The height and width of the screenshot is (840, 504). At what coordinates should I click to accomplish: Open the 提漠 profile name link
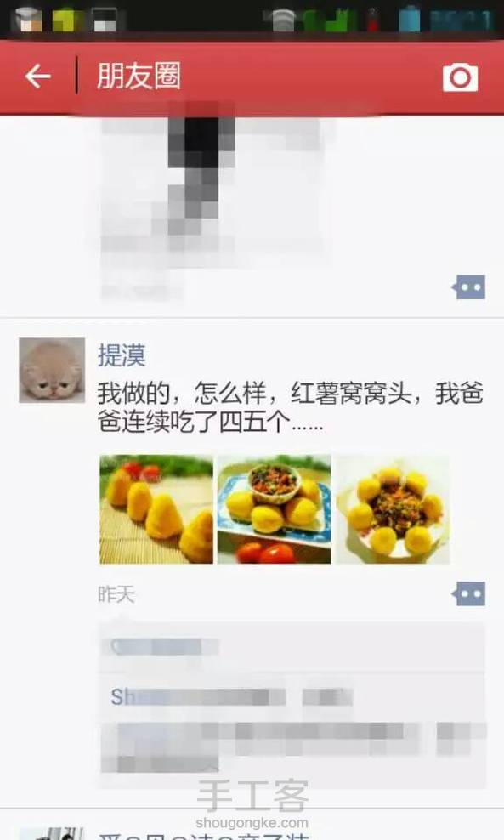122,355
